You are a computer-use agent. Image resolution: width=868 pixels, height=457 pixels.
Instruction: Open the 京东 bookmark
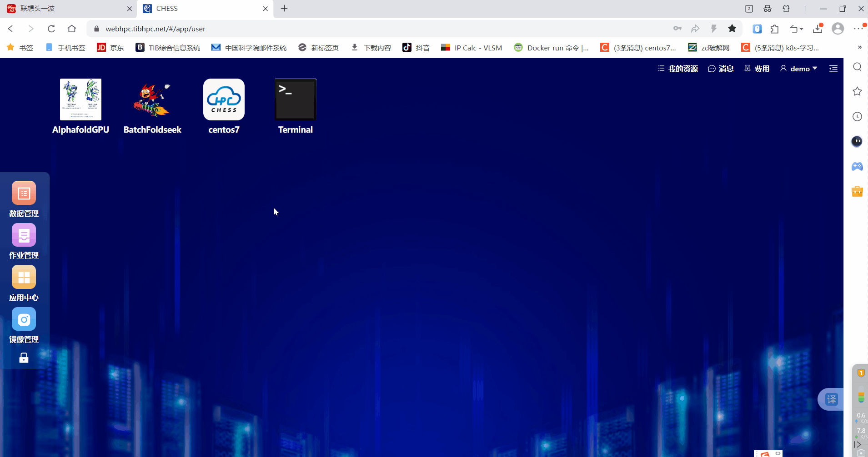[x=110, y=48]
